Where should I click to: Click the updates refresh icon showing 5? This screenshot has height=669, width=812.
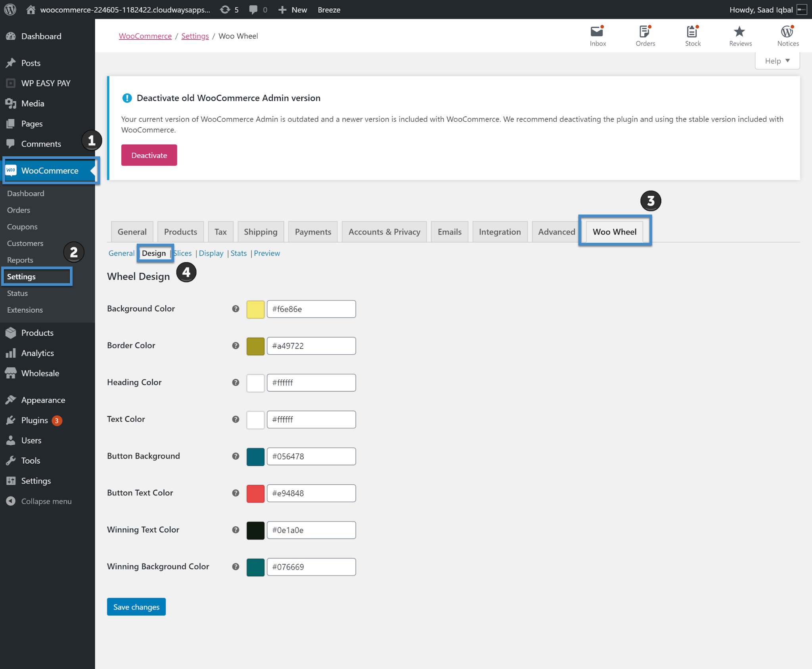(x=225, y=10)
